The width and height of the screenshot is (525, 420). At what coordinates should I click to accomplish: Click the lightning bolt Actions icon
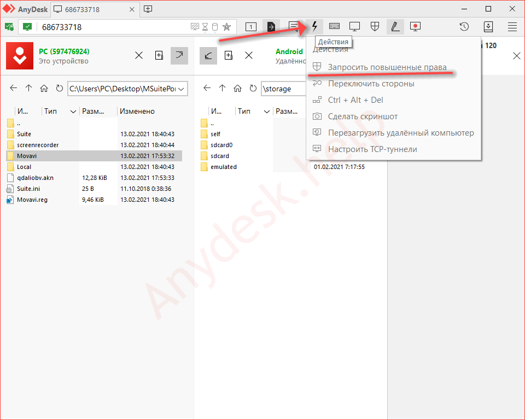pos(314,26)
